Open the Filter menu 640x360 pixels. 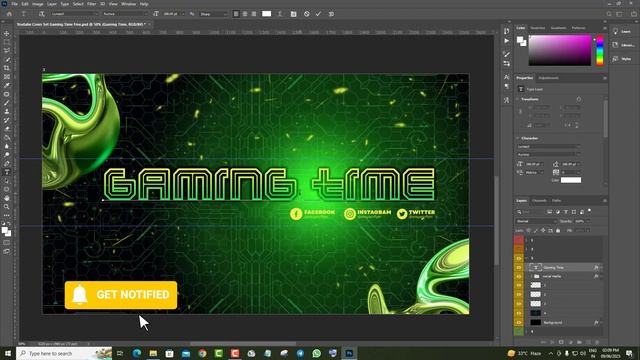click(91, 4)
